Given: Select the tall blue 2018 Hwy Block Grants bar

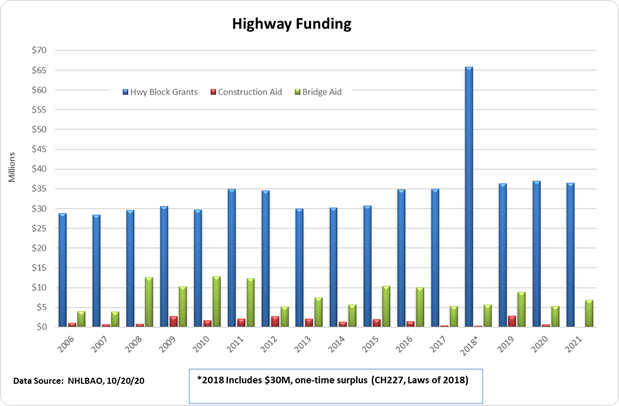Looking at the screenshot, I should click(469, 197).
